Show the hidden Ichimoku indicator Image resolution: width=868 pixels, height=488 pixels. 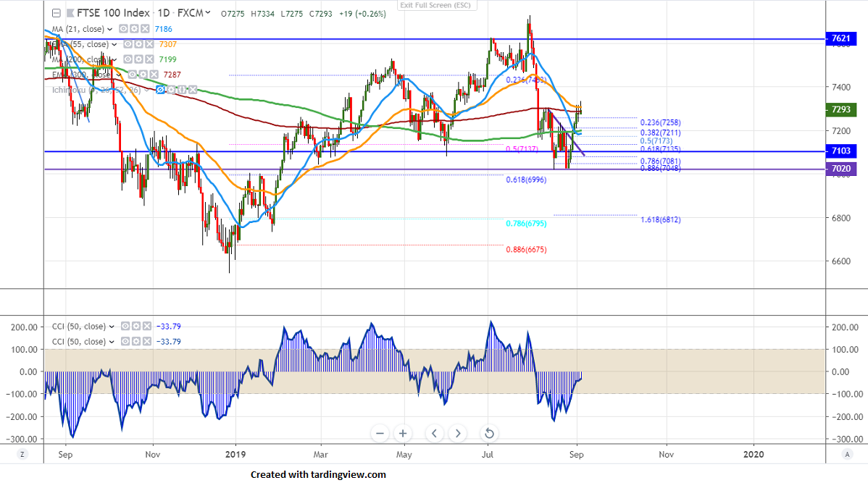pos(161,90)
